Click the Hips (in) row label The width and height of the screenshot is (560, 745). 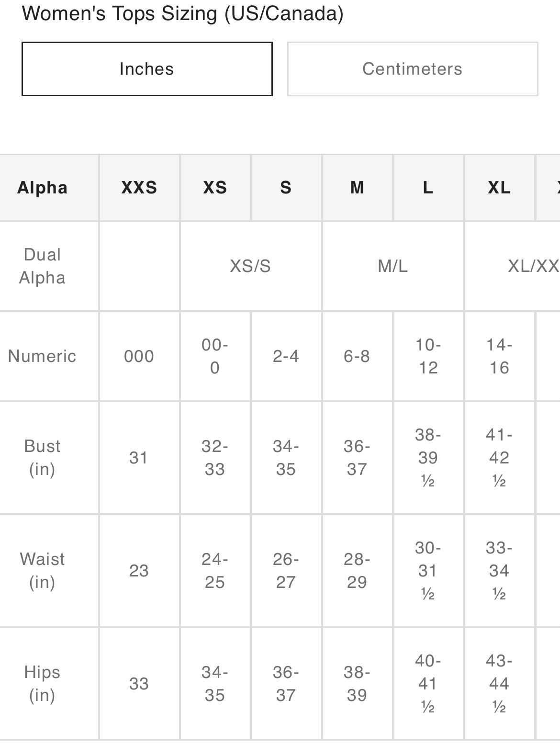(x=42, y=684)
